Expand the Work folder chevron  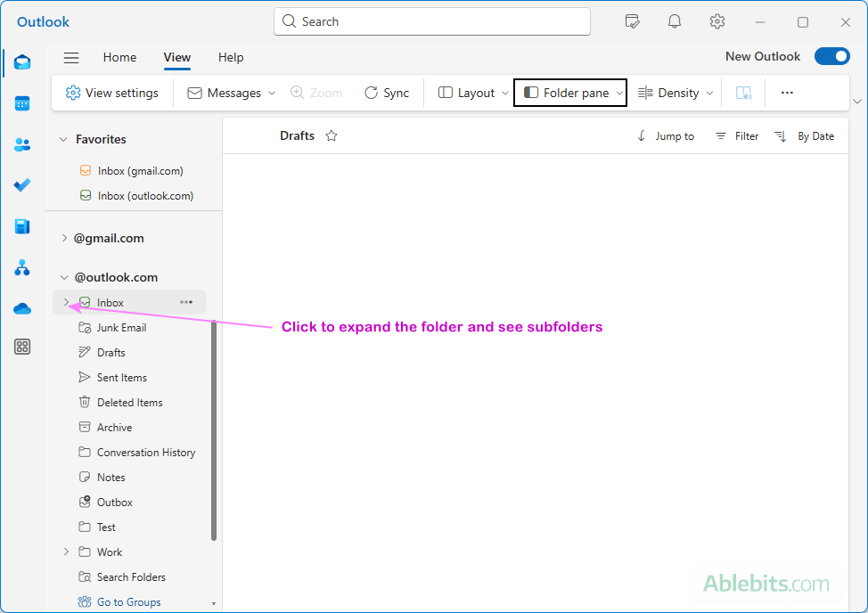67,552
